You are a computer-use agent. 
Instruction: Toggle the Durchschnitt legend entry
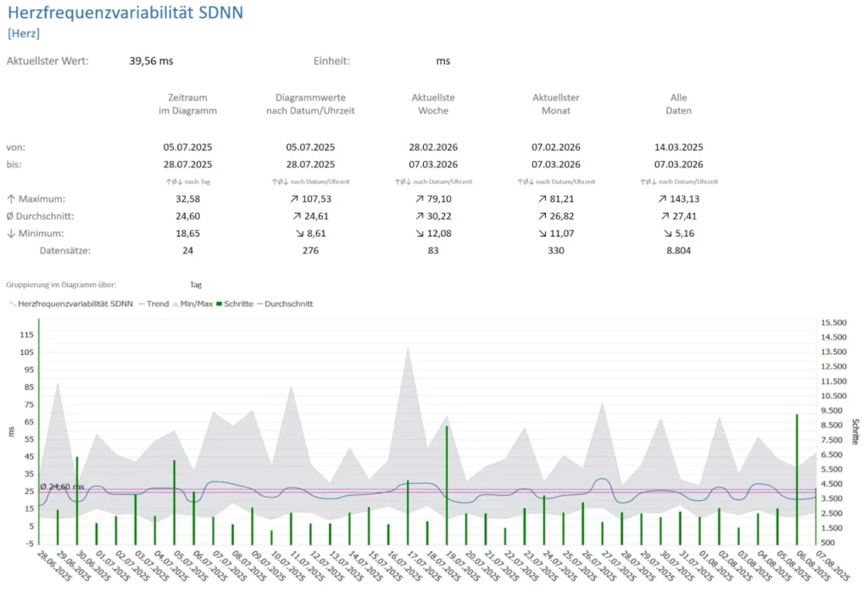click(x=285, y=303)
